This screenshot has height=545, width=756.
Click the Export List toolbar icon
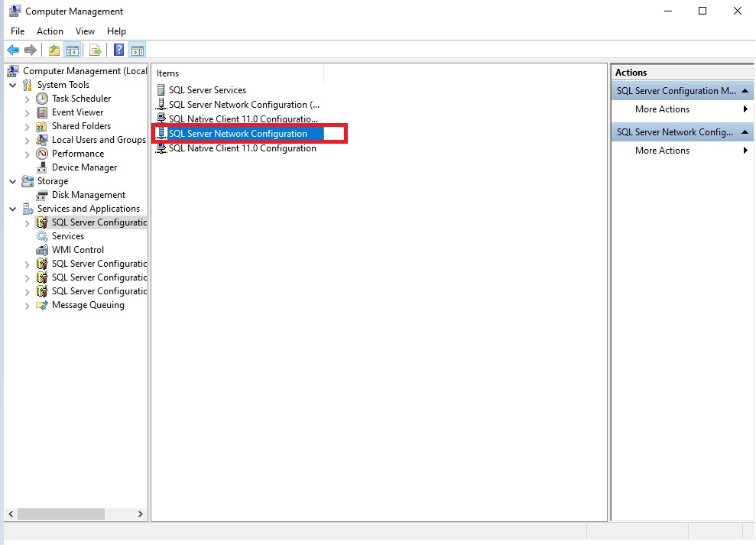click(x=96, y=50)
